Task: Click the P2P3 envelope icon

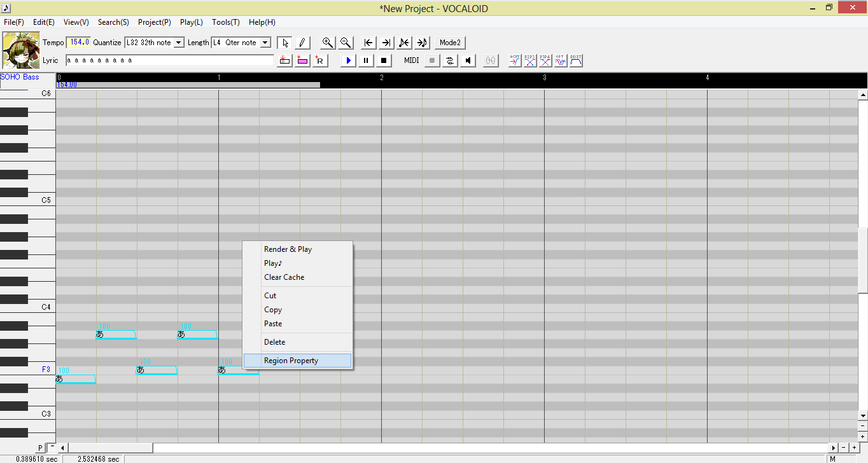Action: tap(530, 60)
